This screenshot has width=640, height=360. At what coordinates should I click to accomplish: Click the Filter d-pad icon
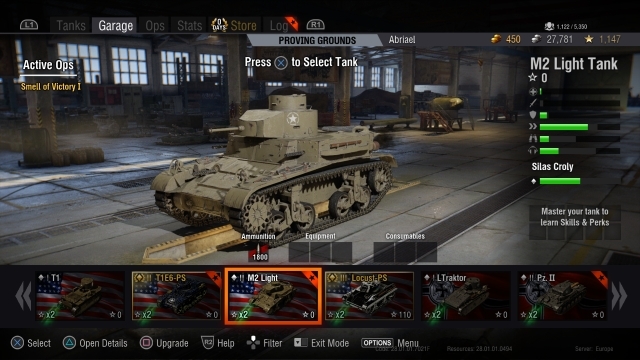[253, 343]
